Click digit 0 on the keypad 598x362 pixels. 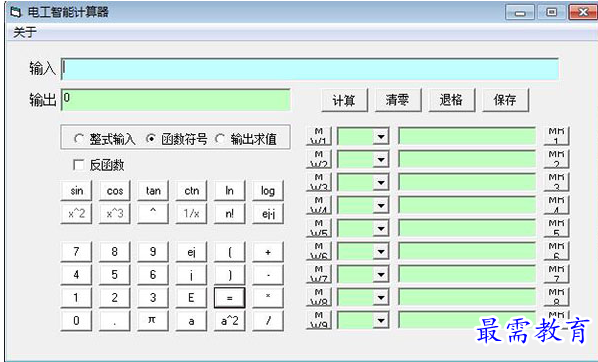76,321
